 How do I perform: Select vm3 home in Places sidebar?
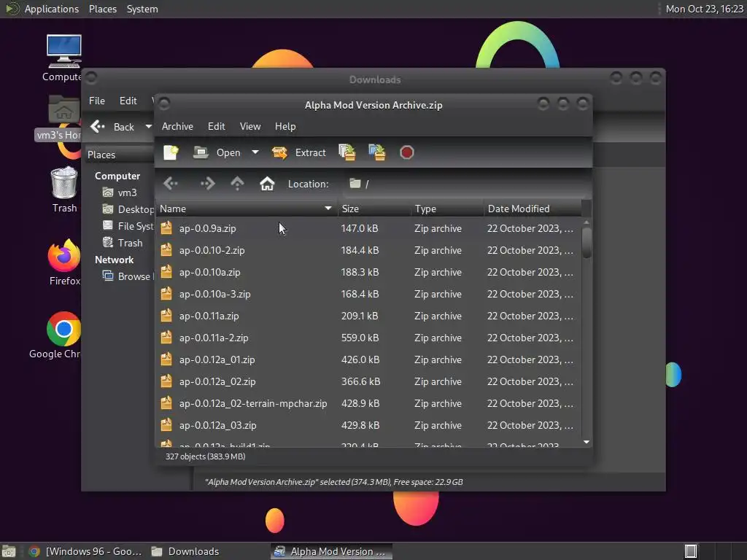pyautogui.click(x=120, y=192)
